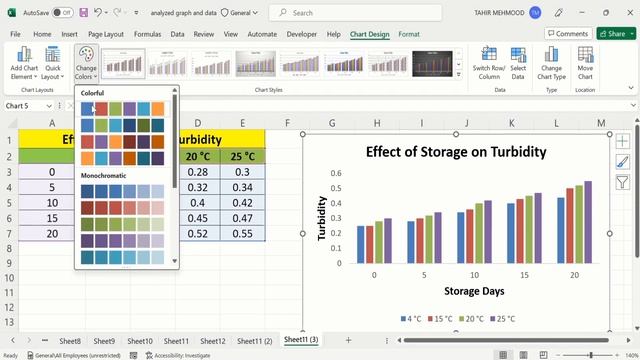This screenshot has height=360, width=640.
Task: Click Accessibility: Investigate status item
Action: pyautogui.click(x=178, y=356)
